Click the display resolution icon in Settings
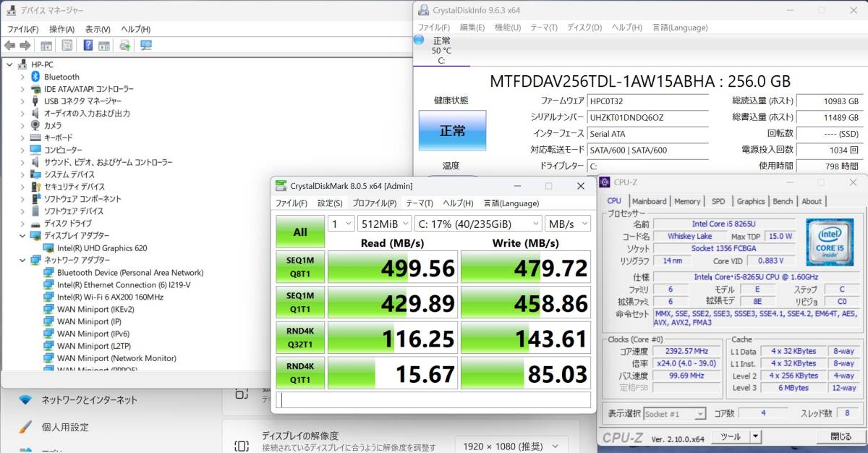Screen dimensions: 868x453 click(x=242, y=446)
